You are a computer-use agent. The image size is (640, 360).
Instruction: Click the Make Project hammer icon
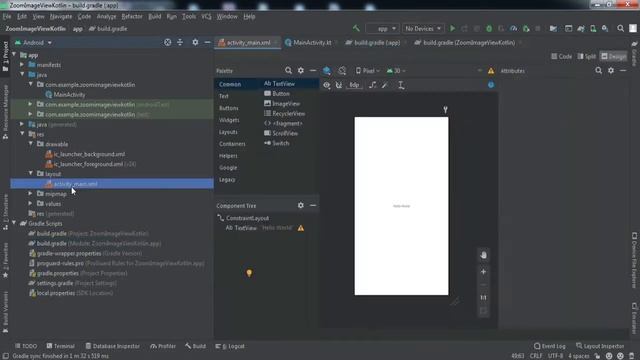point(356,29)
